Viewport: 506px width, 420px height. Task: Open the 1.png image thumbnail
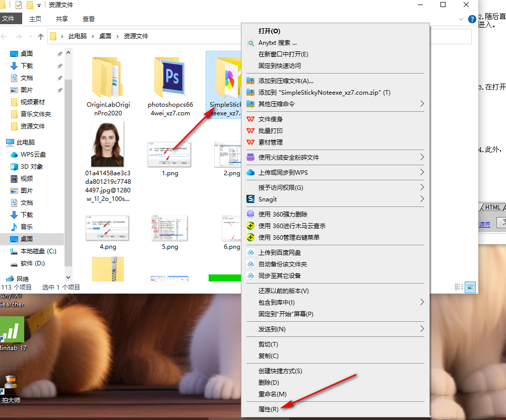[169, 155]
